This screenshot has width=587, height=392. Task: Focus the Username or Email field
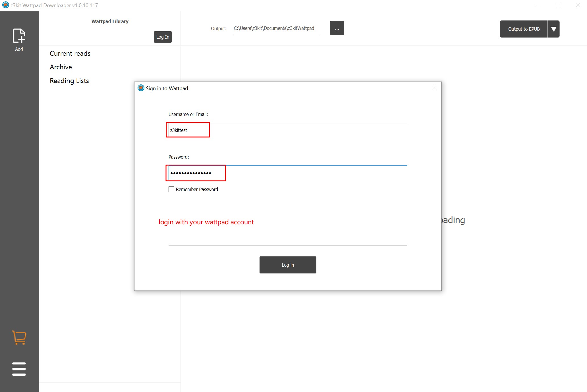coord(288,130)
